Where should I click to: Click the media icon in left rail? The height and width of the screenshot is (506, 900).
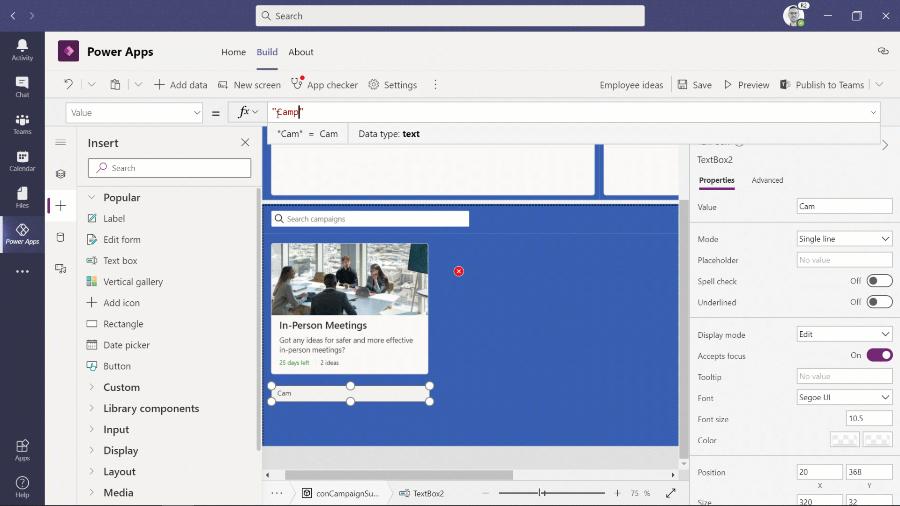[x=61, y=268]
